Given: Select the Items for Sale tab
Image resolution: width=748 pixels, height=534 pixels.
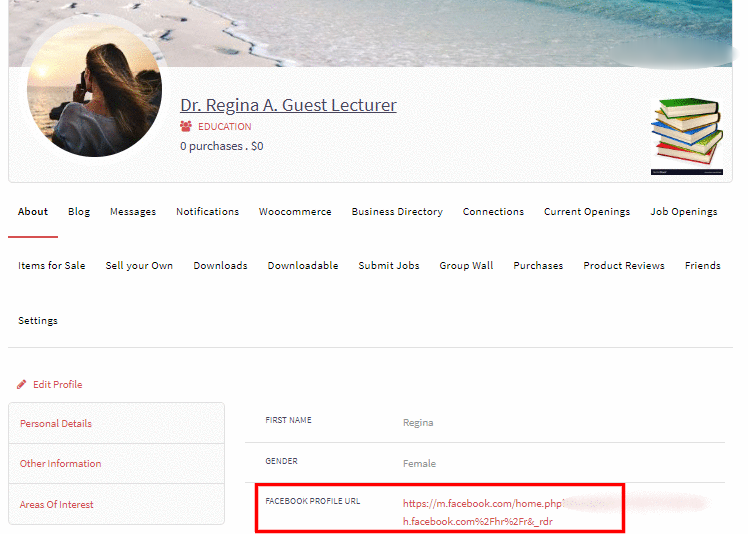Looking at the screenshot, I should point(52,266).
